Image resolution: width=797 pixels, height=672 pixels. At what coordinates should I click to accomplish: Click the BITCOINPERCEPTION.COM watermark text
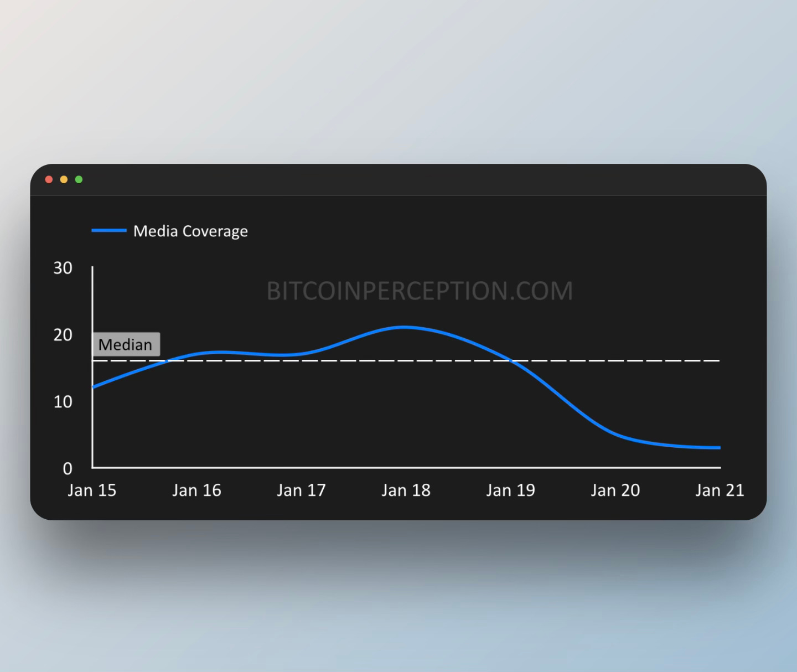tap(420, 291)
